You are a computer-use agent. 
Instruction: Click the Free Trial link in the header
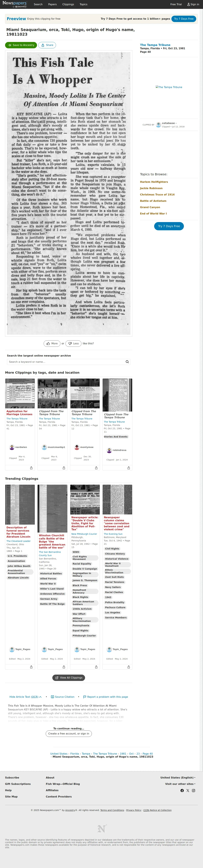pos(176,4)
